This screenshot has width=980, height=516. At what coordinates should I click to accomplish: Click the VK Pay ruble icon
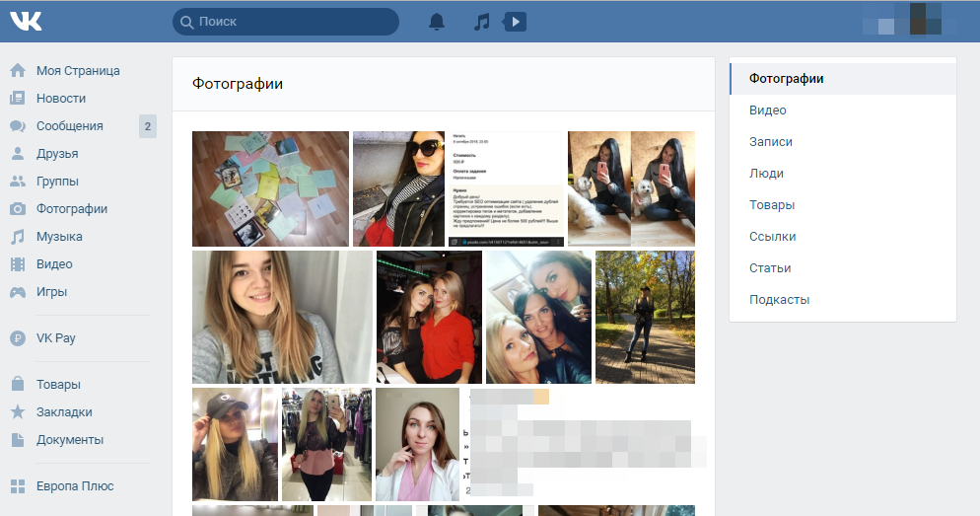pyautogui.click(x=18, y=338)
